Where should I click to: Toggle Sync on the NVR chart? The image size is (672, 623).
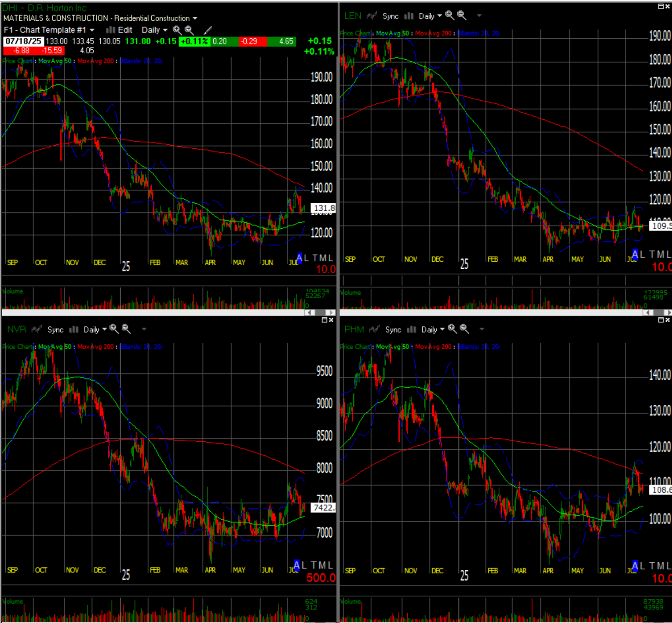(x=55, y=330)
